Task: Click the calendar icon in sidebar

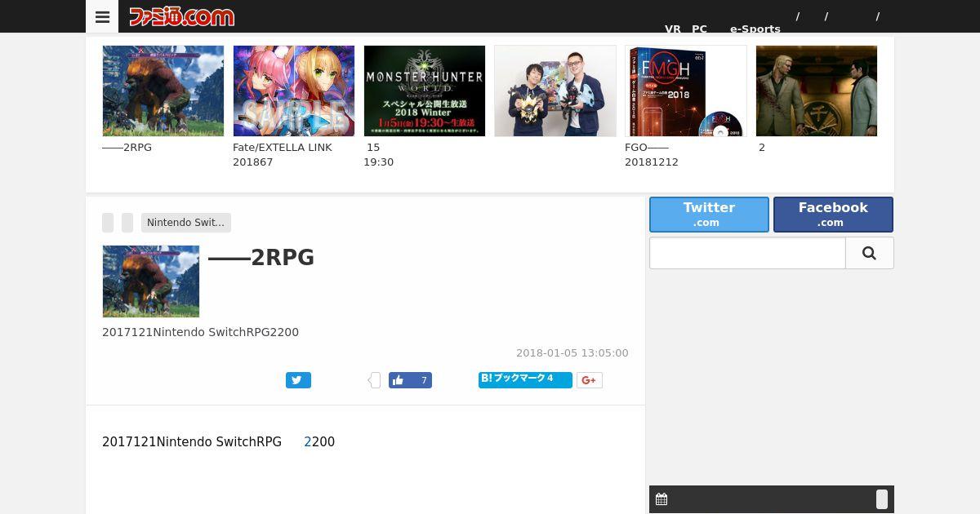Action: click(x=661, y=499)
